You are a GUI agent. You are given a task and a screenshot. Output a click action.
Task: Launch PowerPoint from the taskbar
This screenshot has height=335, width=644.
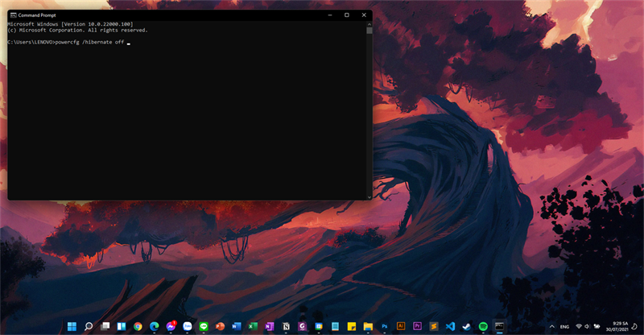(220, 326)
